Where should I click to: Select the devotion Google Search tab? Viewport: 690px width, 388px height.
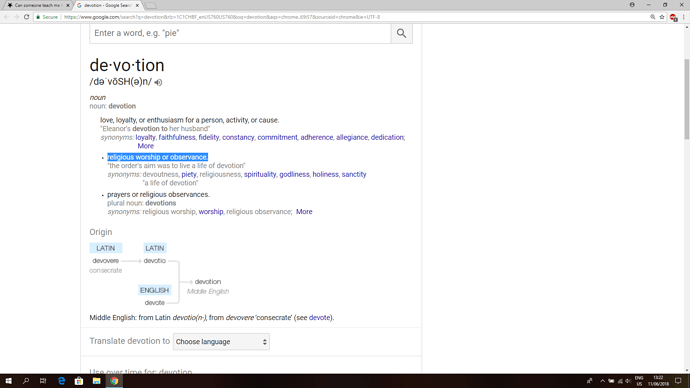tap(107, 5)
